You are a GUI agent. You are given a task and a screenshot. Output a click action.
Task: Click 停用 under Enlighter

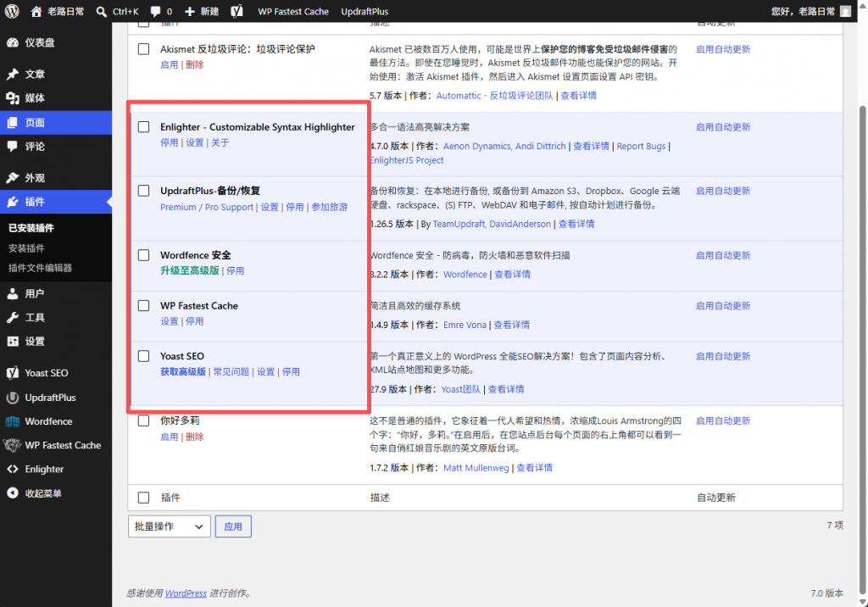(x=170, y=143)
